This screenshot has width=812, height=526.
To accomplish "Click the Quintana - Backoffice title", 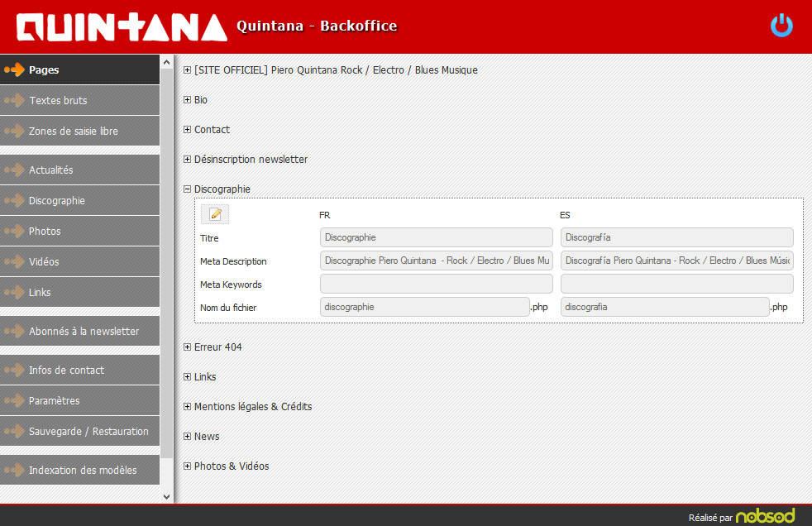I will point(317,26).
